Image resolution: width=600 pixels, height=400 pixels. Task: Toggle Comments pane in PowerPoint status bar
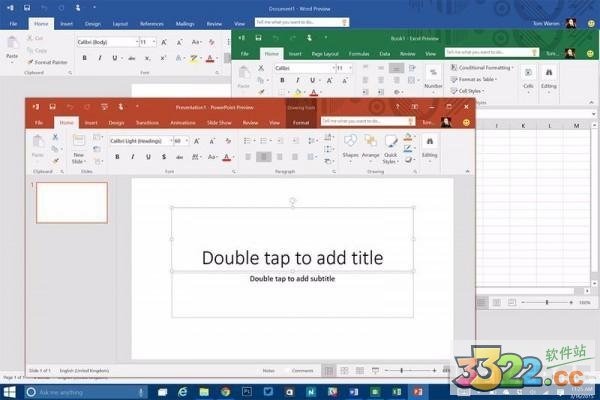(302, 371)
